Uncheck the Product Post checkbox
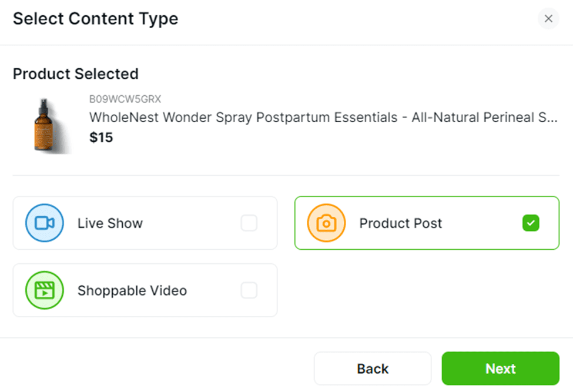The width and height of the screenshot is (573, 392). click(531, 223)
